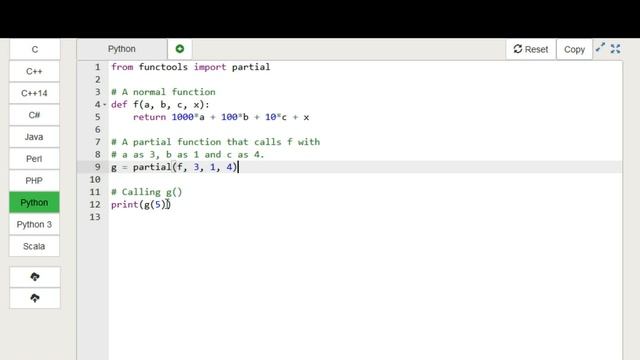Switch language to PHP

click(x=34, y=180)
